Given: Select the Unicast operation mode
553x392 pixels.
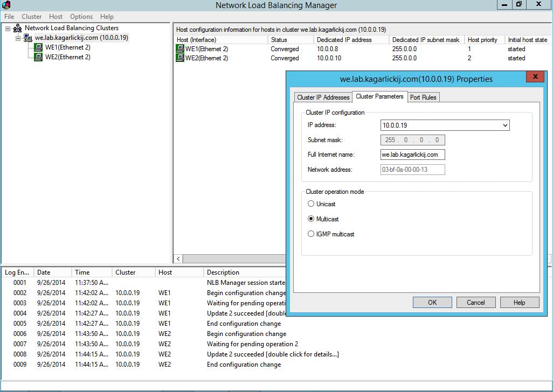Looking at the screenshot, I should (x=311, y=204).
